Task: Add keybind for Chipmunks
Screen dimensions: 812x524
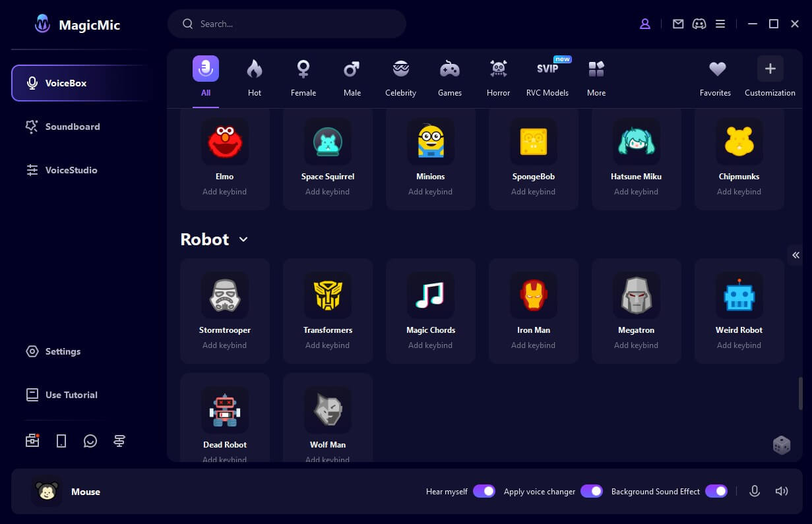Action: [x=739, y=192]
